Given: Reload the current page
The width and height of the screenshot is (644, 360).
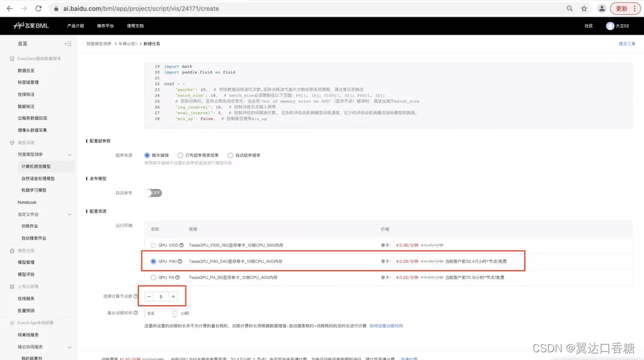Looking at the screenshot, I should tap(38, 8).
